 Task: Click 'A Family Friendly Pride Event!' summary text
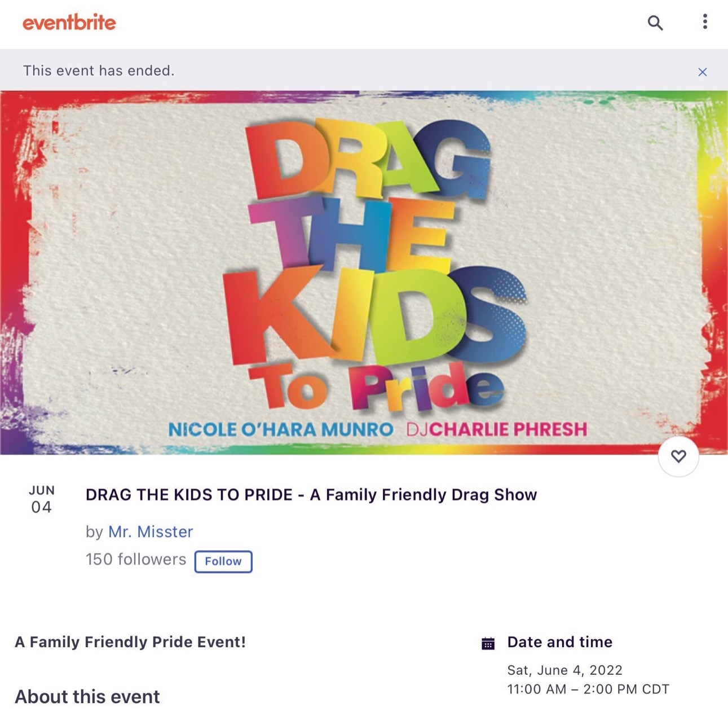pyautogui.click(x=130, y=642)
